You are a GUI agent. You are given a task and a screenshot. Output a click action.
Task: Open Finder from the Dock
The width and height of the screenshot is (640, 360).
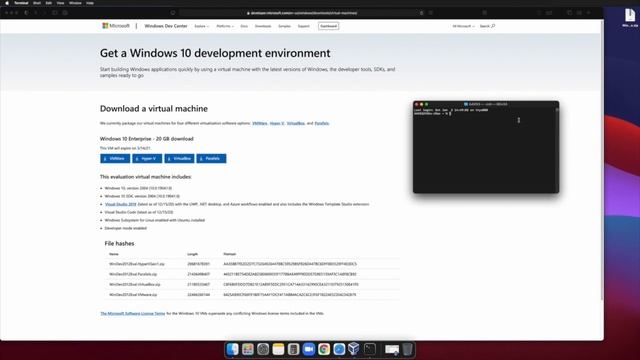point(232,349)
